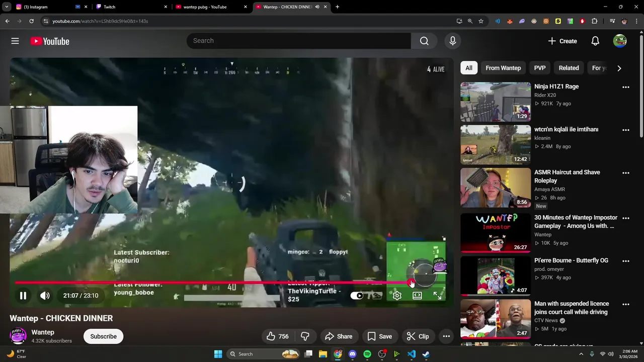Create a Clip of the video

coord(418,336)
